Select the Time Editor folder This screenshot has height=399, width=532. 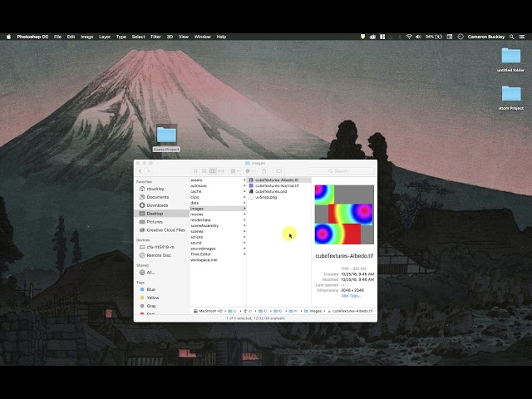[218, 254]
